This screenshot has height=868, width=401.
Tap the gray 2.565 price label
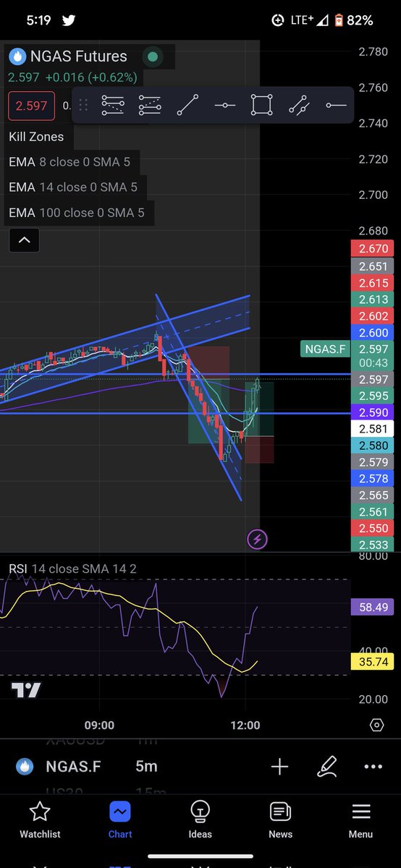point(373,495)
